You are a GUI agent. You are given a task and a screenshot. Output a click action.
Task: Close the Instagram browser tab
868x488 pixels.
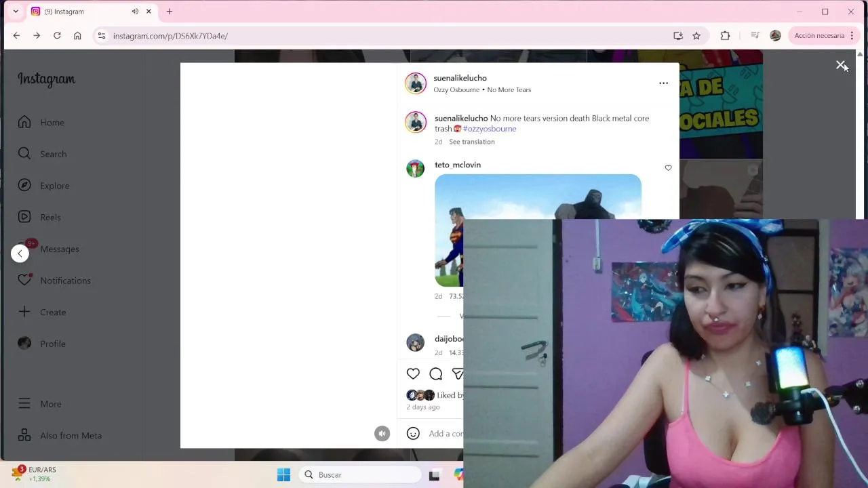click(149, 12)
